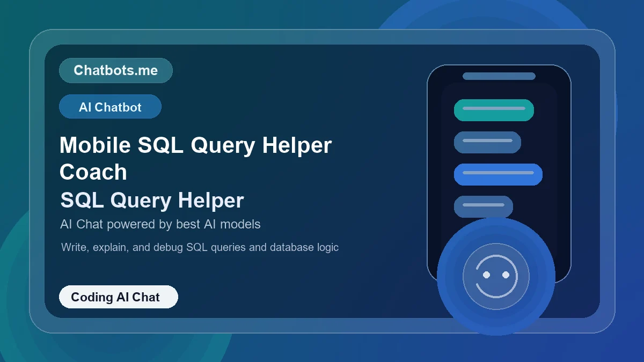The width and height of the screenshot is (644, 362).
Task: Expand the AI models description line
Action: point(160,224)
